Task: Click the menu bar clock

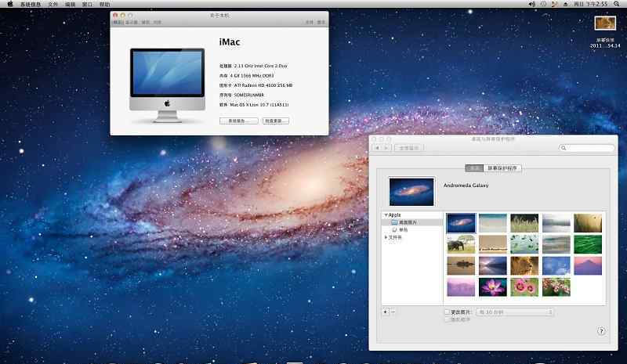Action: click(591, 4)
